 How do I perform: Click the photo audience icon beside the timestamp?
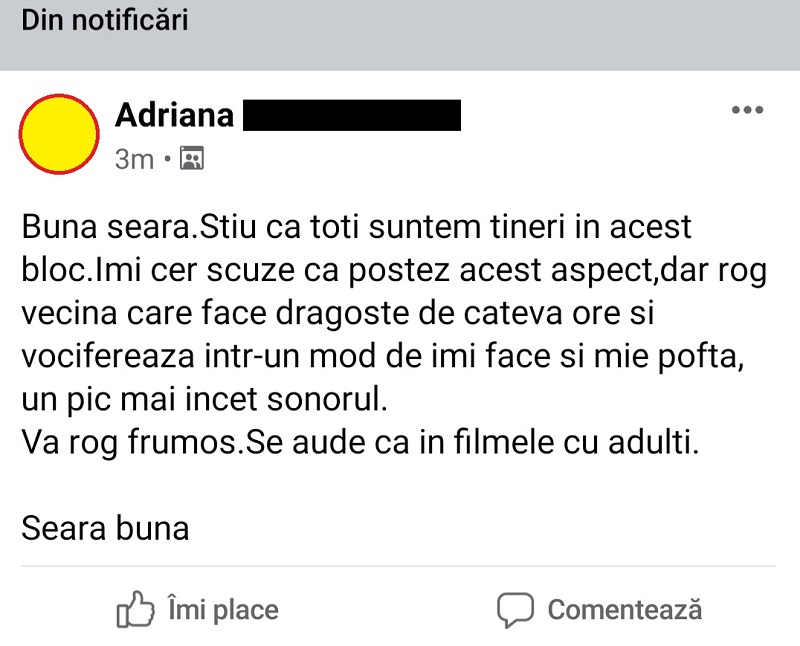coord(190,158)
